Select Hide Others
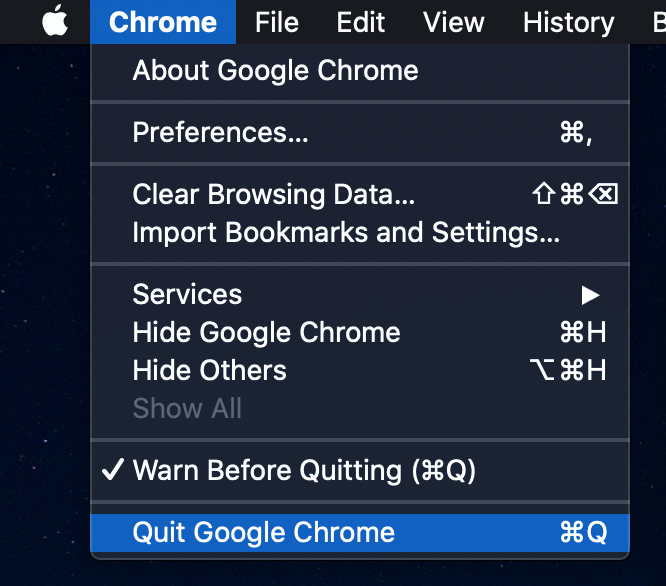The image size is (666, 586). (360, 370)
